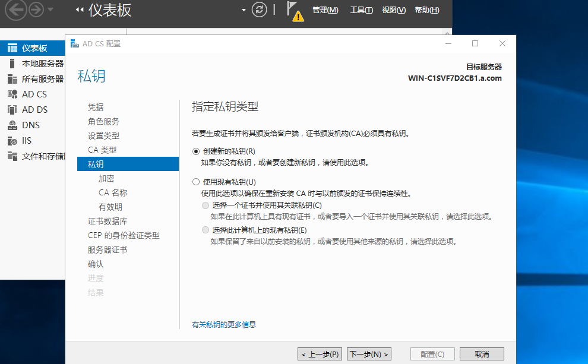The width and height of the screenshot is (588, 364).
Task: Go to CEP 的身份验证类型 step
Action: pos(124,235)
